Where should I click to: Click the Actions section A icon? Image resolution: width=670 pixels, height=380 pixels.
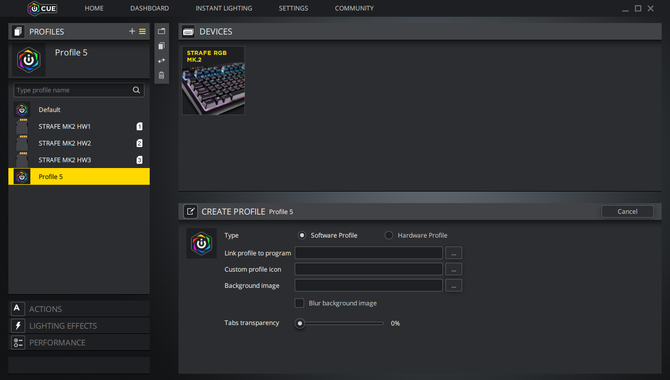tap(17, 309)
